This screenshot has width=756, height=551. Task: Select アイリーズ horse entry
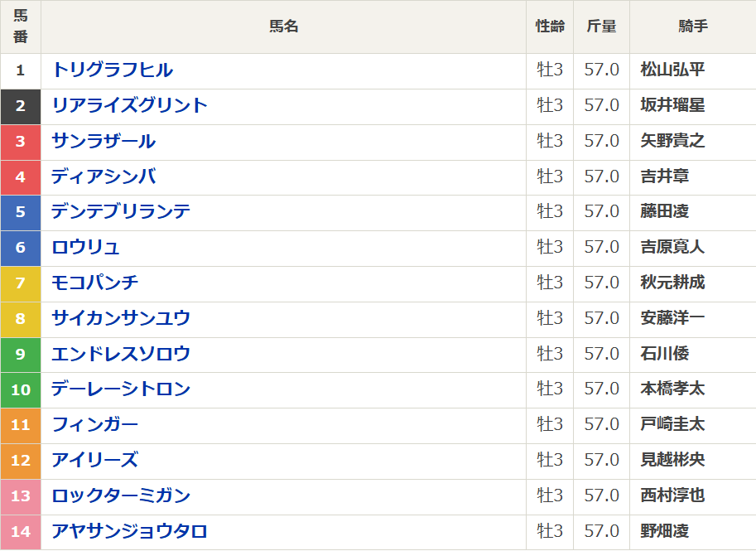[95, 461]
